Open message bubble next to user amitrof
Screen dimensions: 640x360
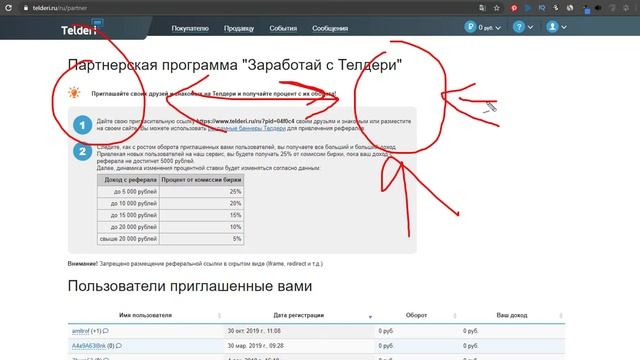tap(106, 331)
